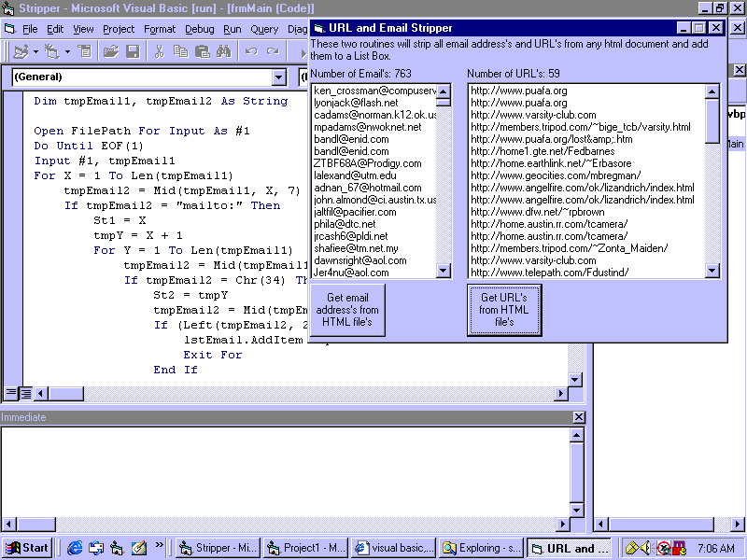Switch to Procedure View toggle
Image resolution: width=747 pixels, height=560 pixels.
tap(11, 393)
